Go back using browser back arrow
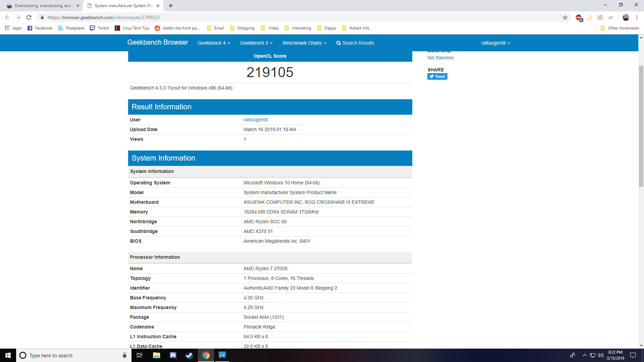 (x=7, y=17)
